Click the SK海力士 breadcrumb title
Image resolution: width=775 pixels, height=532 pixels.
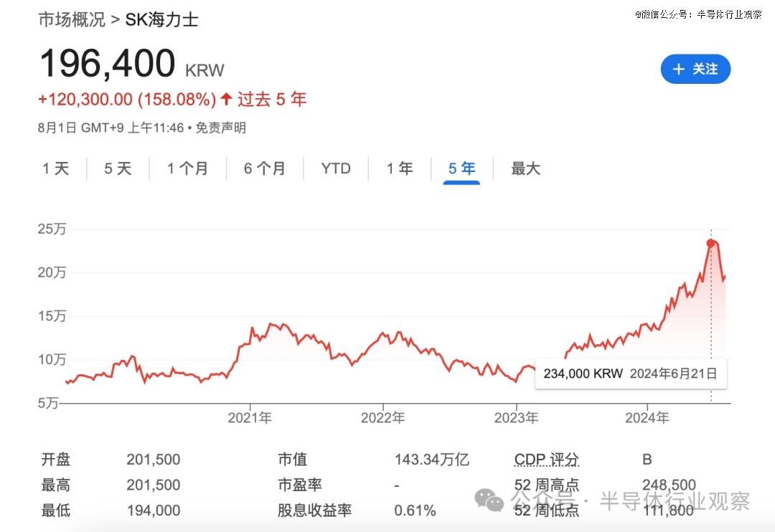pyautogui.click(x=161, y=20)
